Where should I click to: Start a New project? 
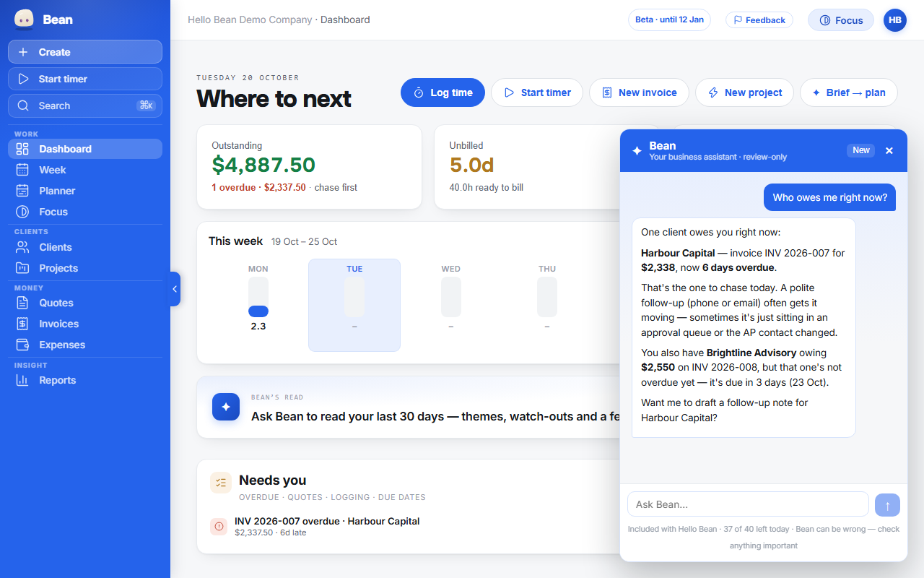[x=744, y=92]
